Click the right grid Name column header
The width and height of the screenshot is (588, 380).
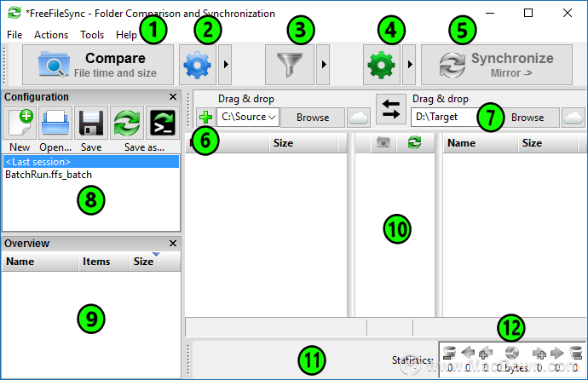pyautogui.click(x=481, y=143)
